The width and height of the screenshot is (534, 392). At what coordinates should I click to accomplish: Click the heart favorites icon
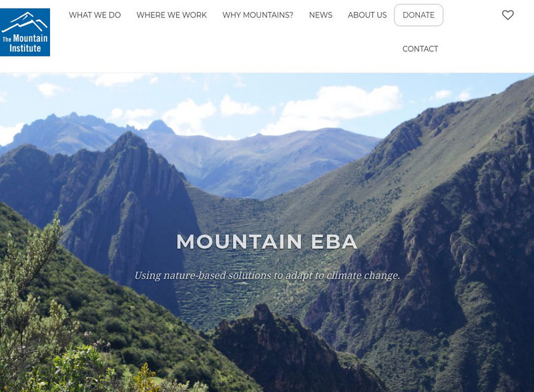point(507,15)
